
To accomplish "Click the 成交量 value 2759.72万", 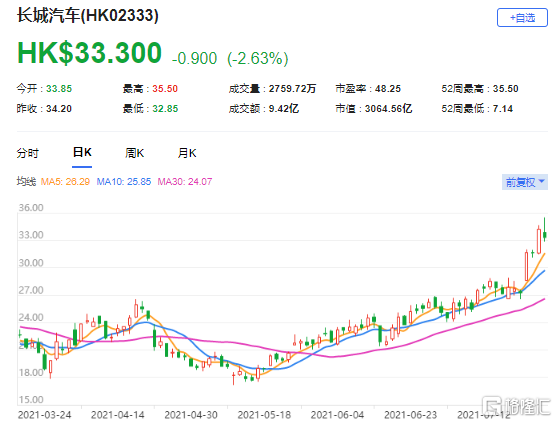I will click(x=292, y=88).
